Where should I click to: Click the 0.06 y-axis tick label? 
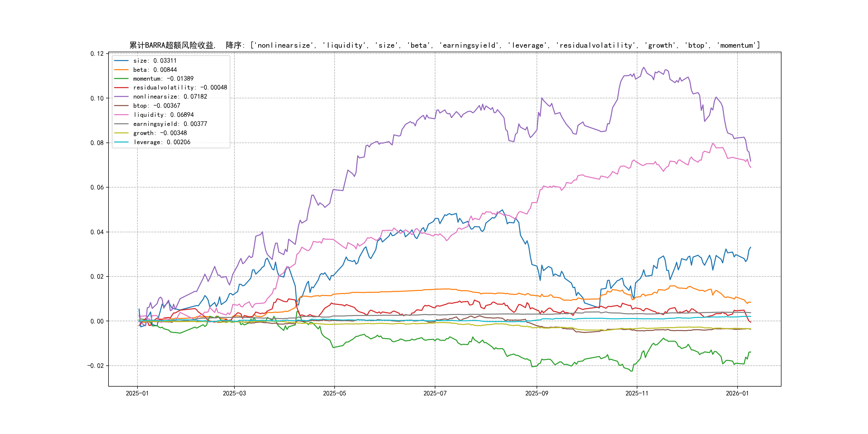(97, 187)
